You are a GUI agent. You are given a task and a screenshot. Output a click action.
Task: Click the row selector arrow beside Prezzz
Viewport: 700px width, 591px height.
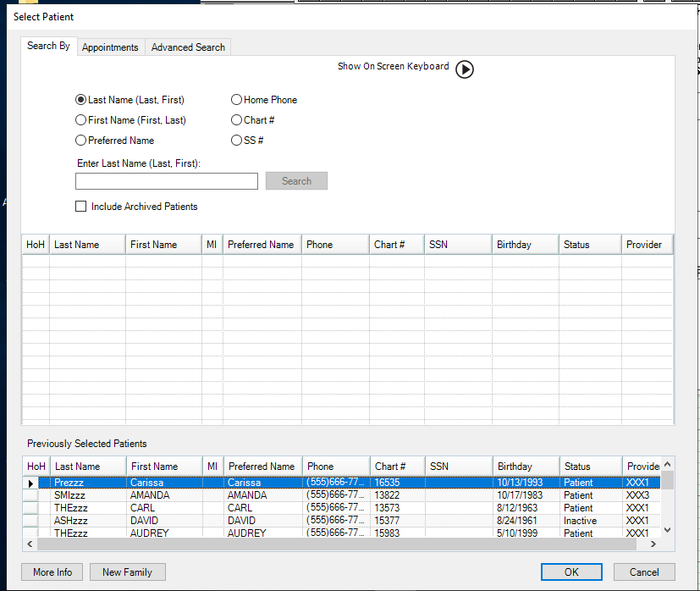30,483
